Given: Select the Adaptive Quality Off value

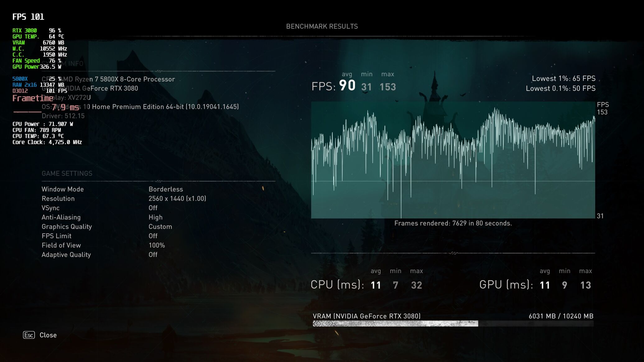Looking at the screenshot, I should pos(153,255).
